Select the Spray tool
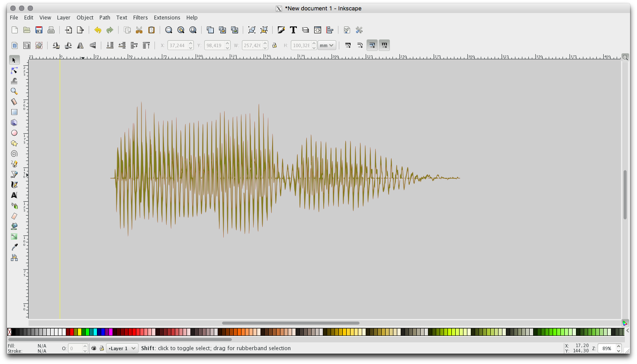Screen dimensions: 637x364 click(14, 206)
